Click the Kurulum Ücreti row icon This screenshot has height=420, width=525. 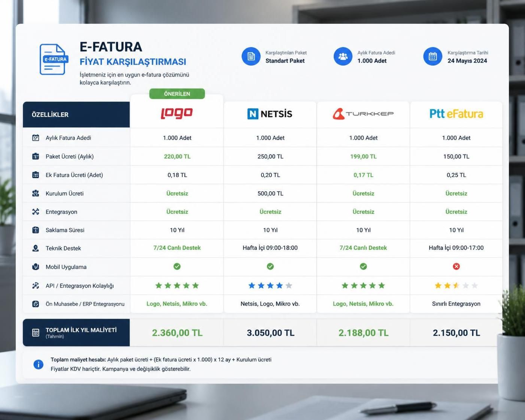36,193
